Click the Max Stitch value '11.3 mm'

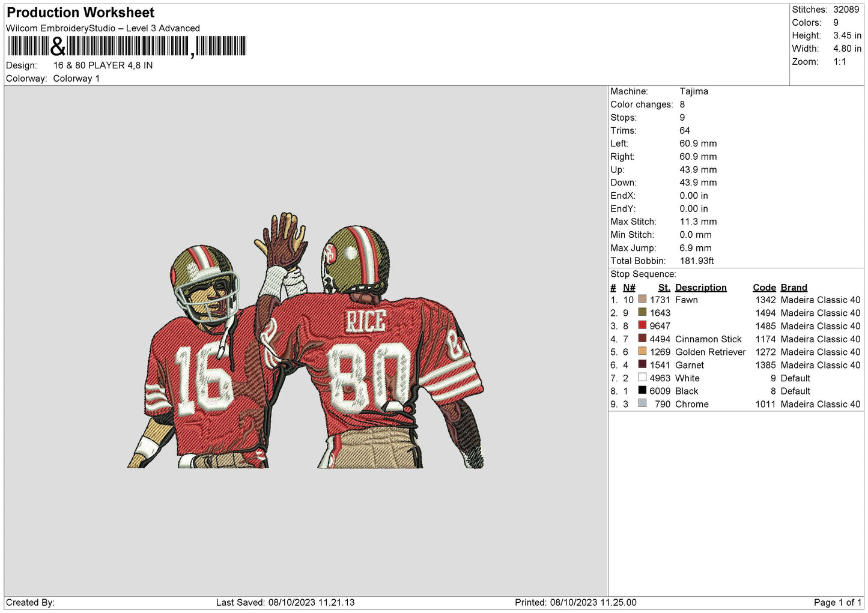pyautogui.click(x=698, y=222)
